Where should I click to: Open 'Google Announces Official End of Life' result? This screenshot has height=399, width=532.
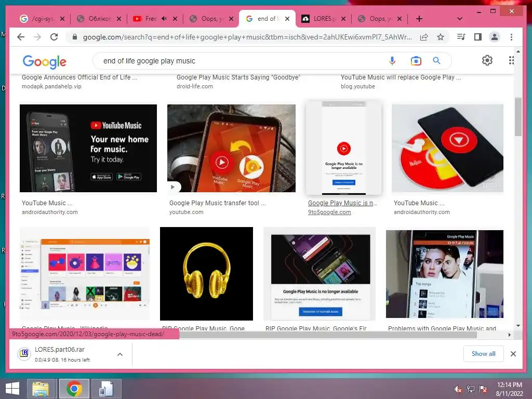coord(79,77)
